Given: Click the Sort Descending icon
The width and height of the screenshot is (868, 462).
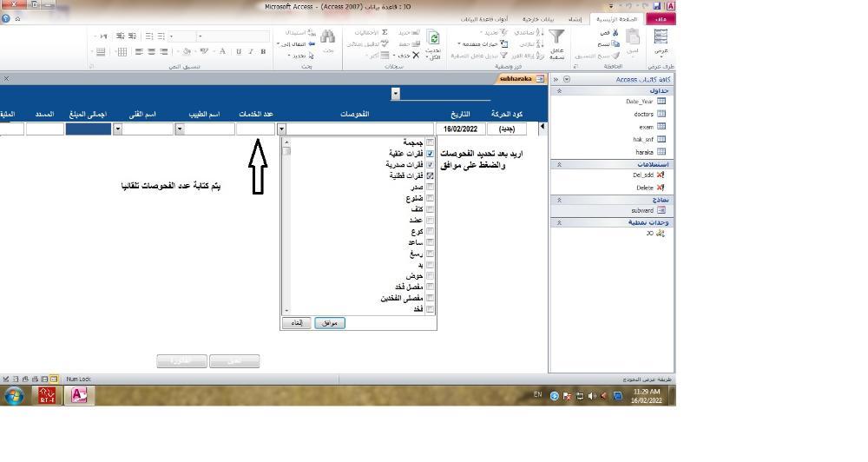Looking at the screenshot, I should (x=540, y=43).
